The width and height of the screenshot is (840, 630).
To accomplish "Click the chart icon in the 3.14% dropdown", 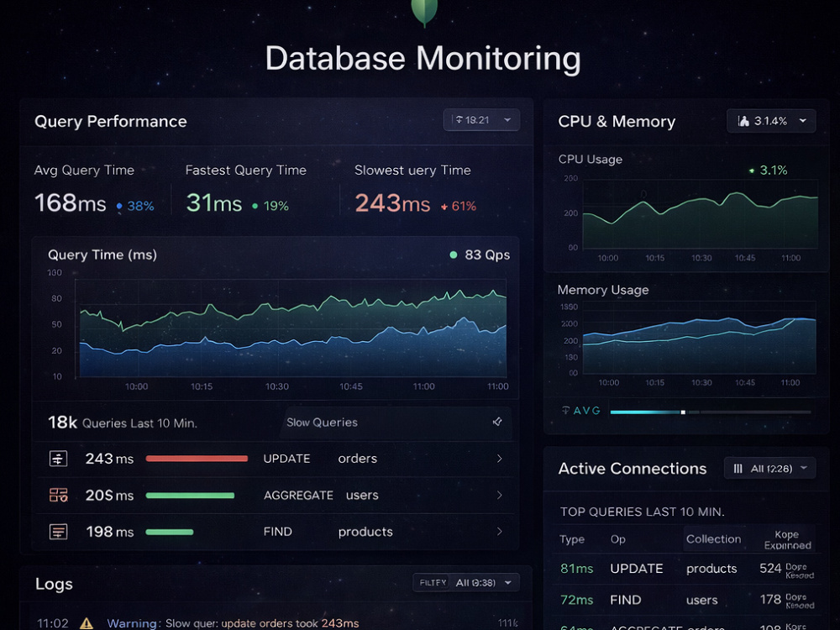I will (743, 121).
